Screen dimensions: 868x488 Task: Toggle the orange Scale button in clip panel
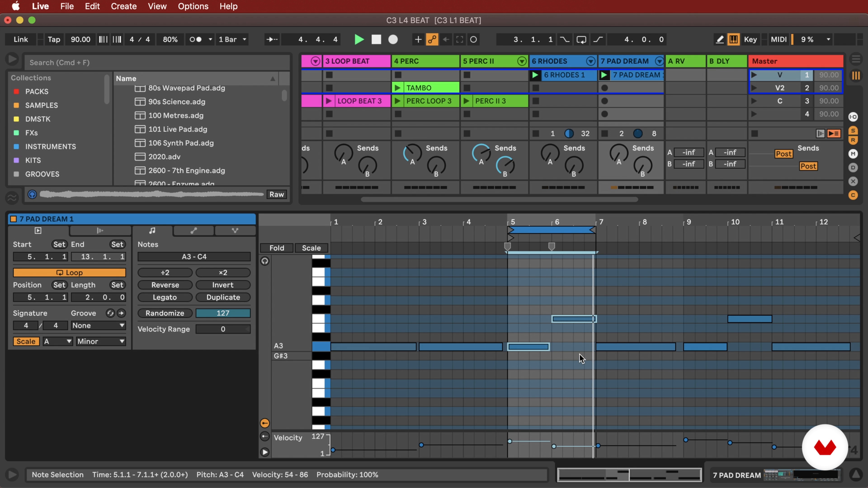(x=26, y=342)
